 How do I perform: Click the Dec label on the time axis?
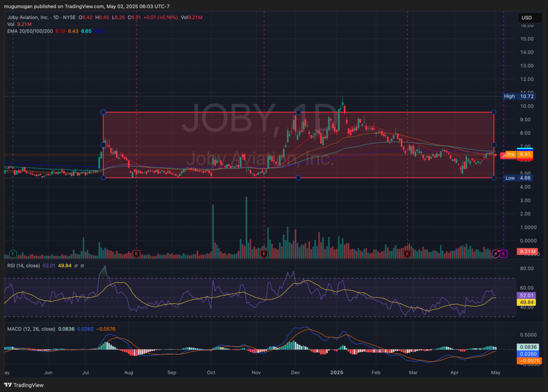coord(295,373)
